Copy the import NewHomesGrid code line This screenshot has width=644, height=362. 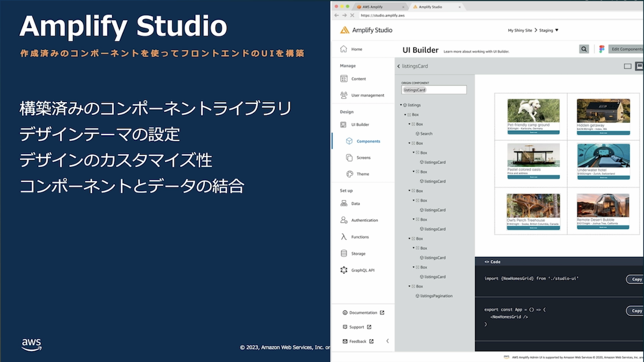point(635,279)
